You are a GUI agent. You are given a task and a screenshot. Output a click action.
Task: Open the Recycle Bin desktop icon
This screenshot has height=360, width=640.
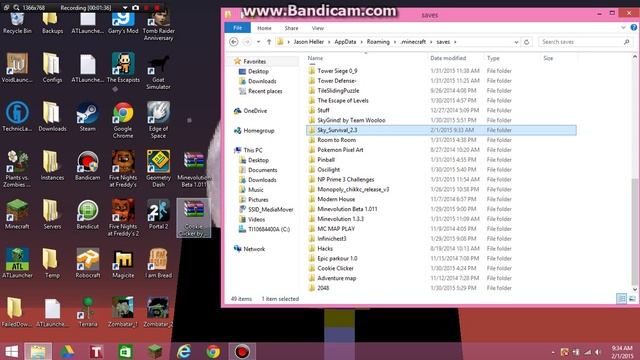click(17, 23)
